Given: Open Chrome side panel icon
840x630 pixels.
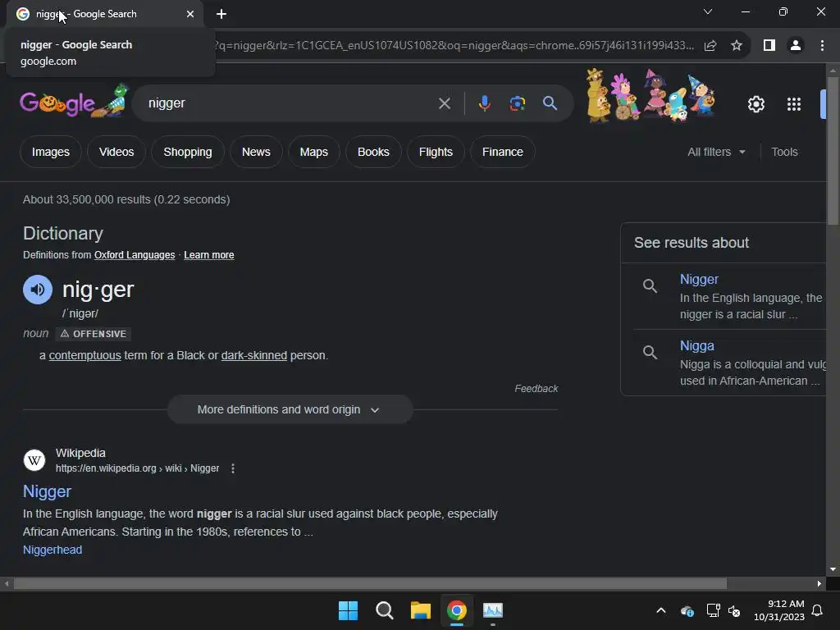Looking at the screenshot, I should [x=769, y=46].
